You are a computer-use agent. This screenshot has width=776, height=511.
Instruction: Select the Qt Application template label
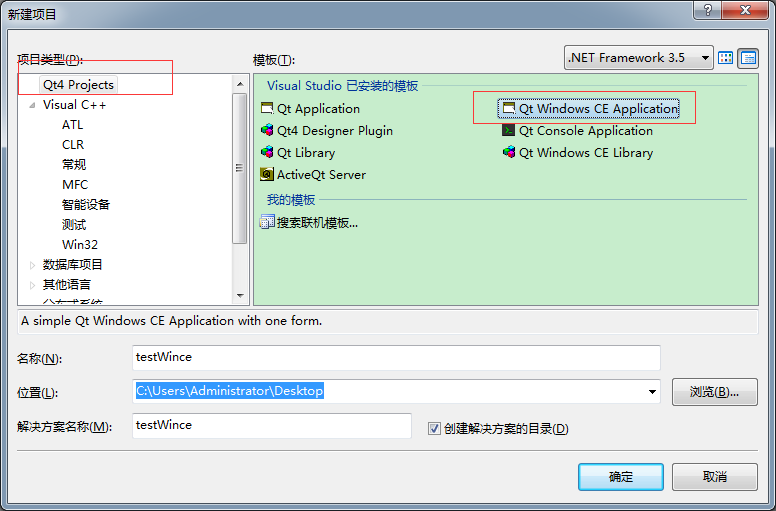[x=318, y=109]
